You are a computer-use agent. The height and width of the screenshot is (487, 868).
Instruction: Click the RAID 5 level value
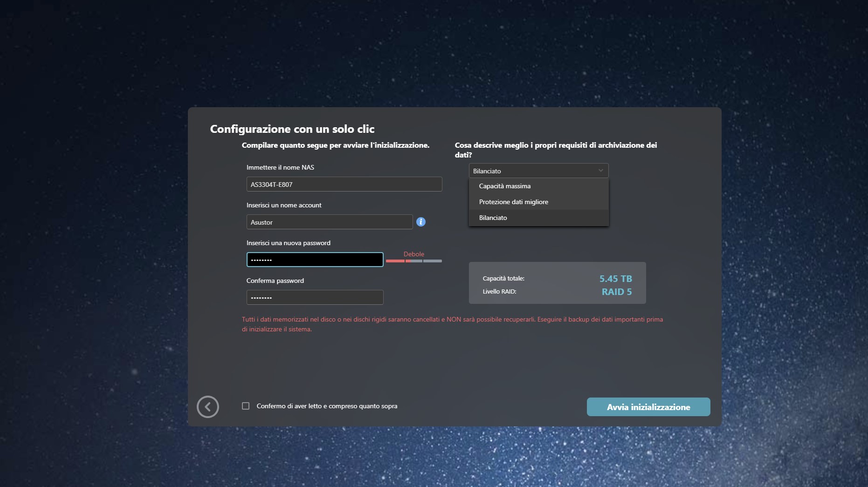coord(616,292)
